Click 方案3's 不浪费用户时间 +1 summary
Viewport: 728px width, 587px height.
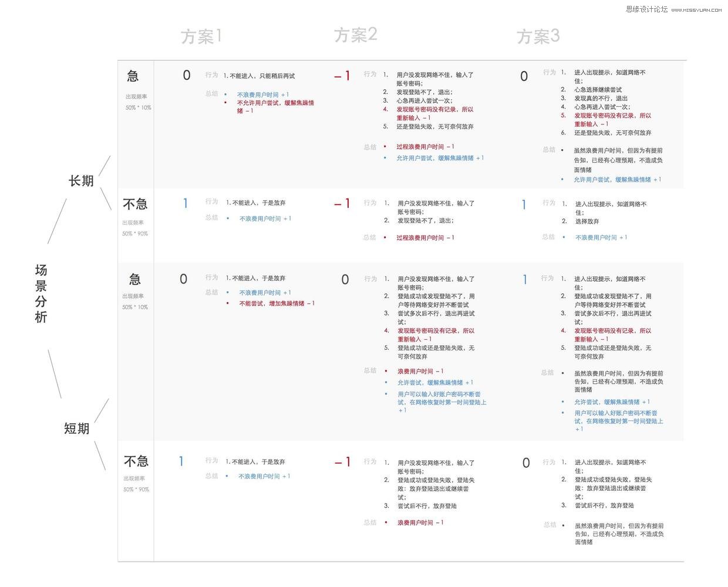point(601,238)
